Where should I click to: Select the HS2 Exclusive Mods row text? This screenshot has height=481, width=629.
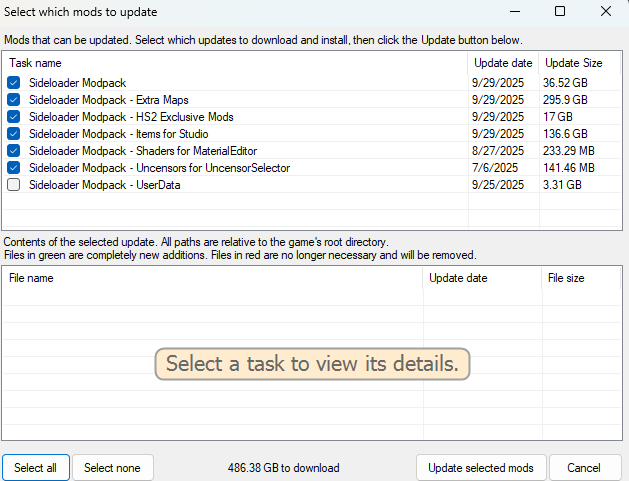[x=131, y=117]
